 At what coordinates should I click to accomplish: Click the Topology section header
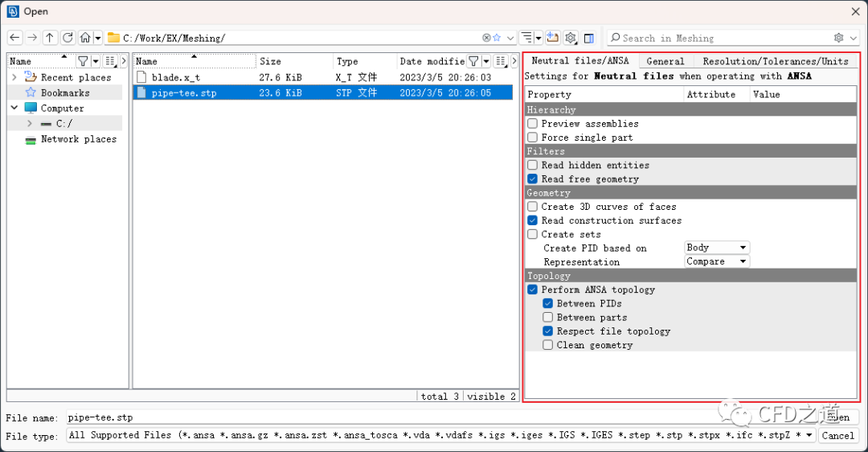tap(690, 275)
